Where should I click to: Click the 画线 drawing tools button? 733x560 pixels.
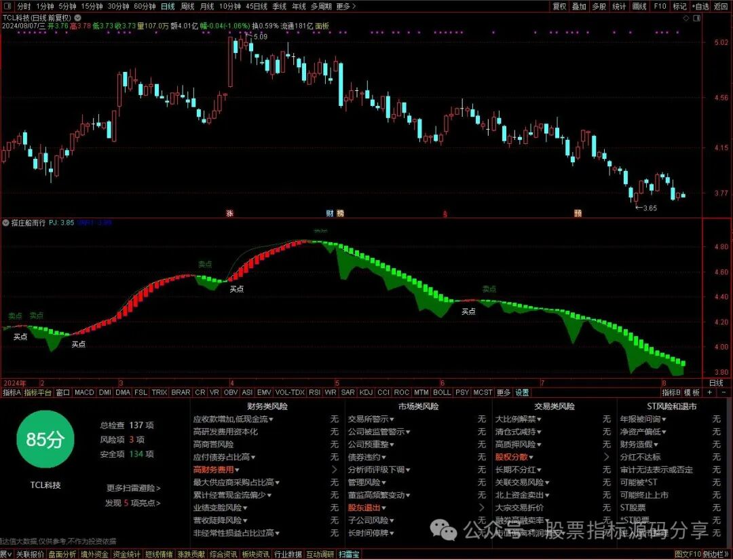(x=639, y=6)
